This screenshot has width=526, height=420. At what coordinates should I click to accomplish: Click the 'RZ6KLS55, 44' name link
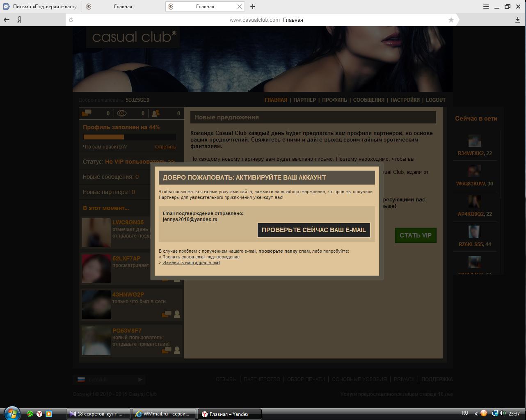475,244
